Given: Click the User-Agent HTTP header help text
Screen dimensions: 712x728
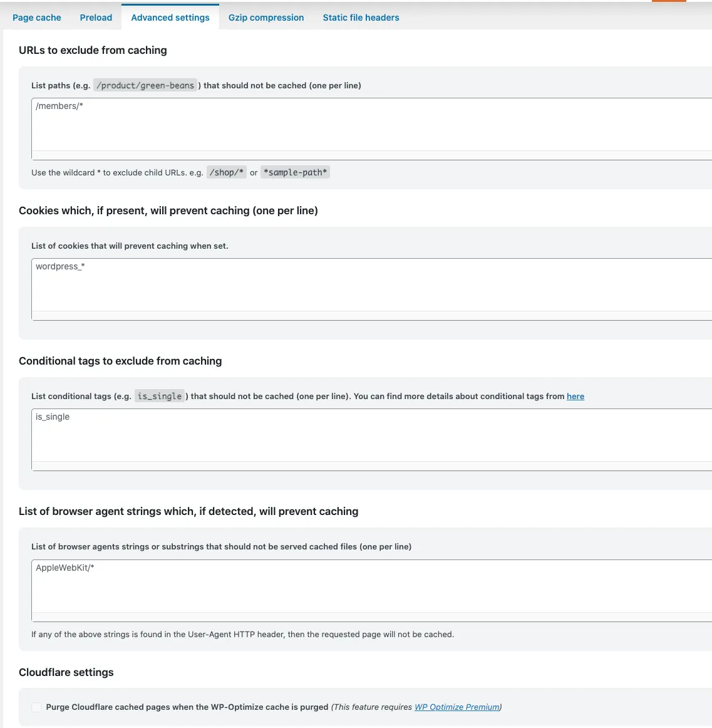Looking at the screenshot, I should tap(243, 634).
